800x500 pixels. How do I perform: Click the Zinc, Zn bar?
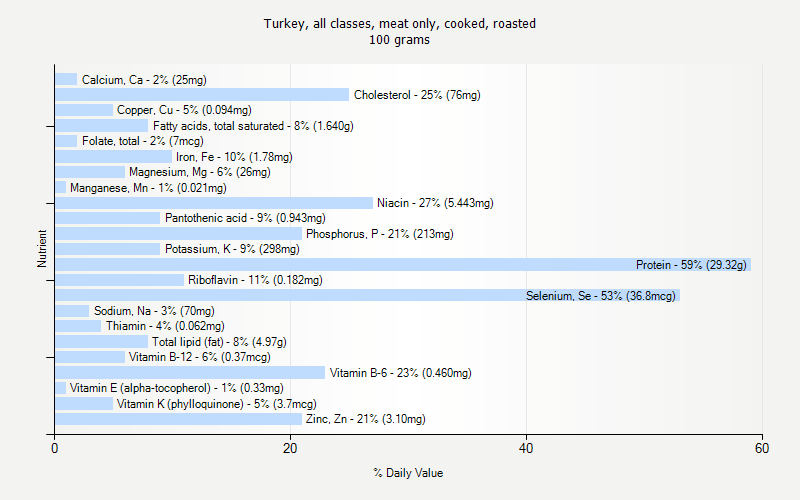[x=178, y=419]
